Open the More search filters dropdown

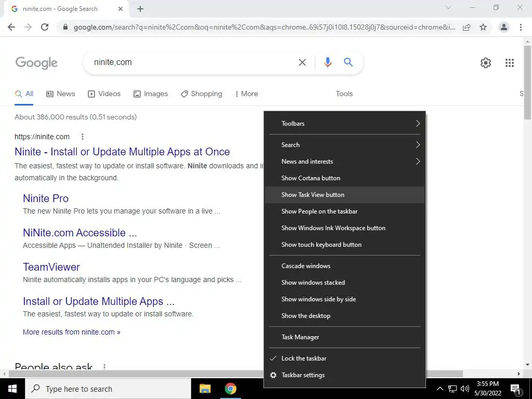247,94
